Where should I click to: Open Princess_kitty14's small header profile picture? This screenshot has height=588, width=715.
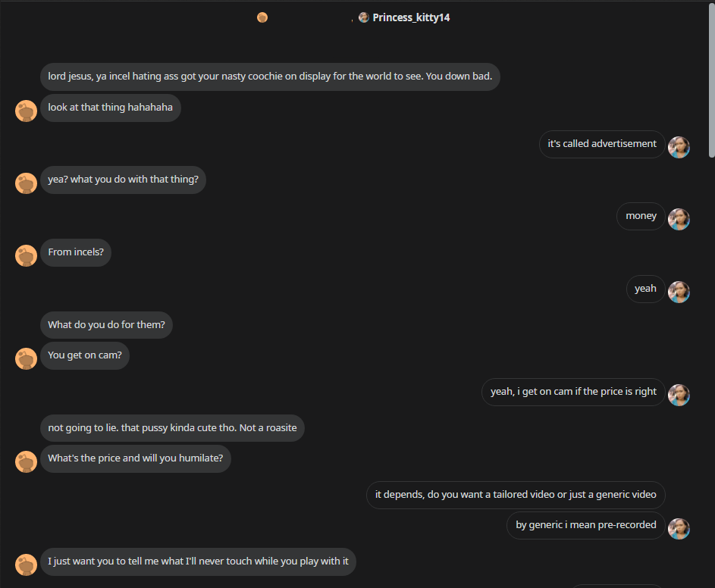tap(363, 17)
